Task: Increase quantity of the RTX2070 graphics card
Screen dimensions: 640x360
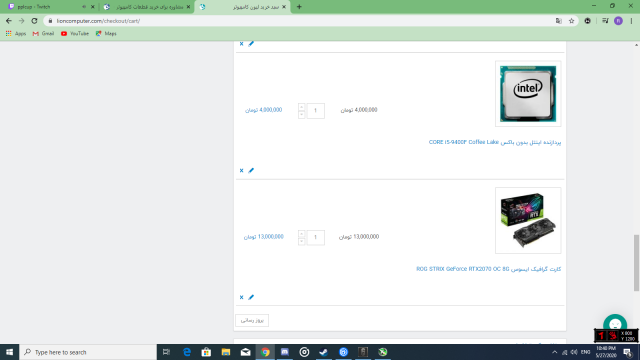Action: (x=302, y=234)
